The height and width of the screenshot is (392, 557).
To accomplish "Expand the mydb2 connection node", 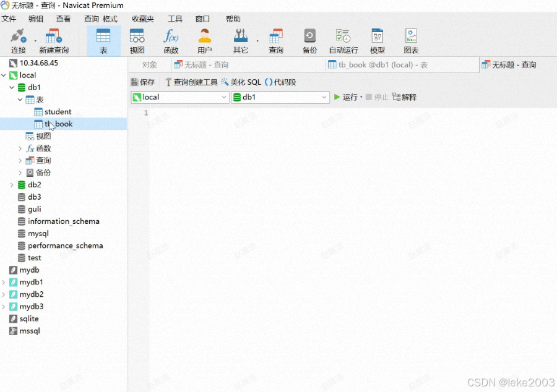I will (x=4, y=294).
